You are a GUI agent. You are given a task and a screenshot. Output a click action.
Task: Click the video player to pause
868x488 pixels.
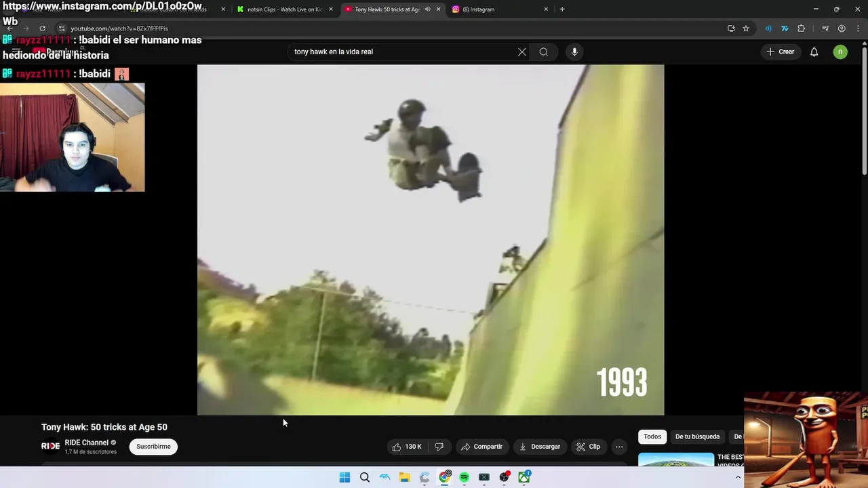tap(431, 240)
